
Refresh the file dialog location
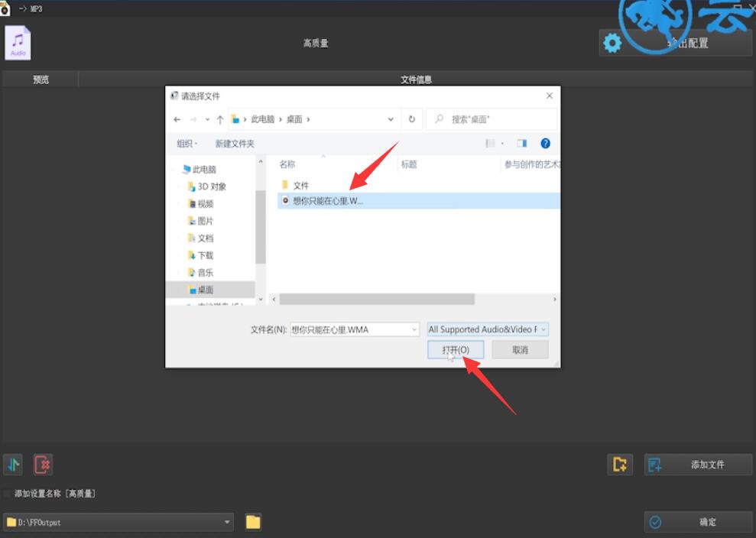point(412,119)
